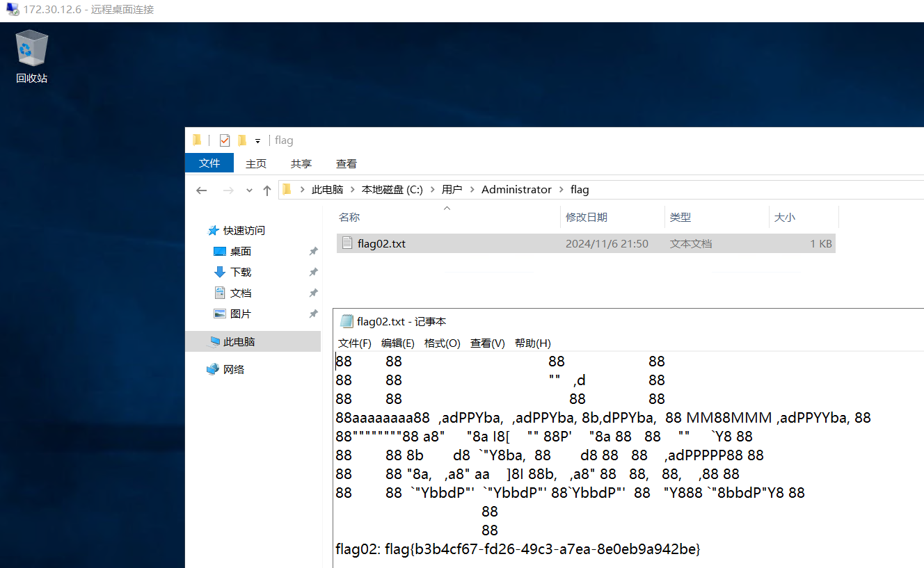Switch to the 共享 ribbon tab
The image size is (924, 568).
[301, 163]
